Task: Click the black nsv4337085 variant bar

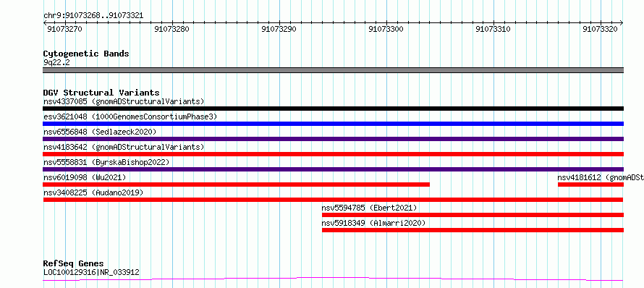Action: point(333,109)
